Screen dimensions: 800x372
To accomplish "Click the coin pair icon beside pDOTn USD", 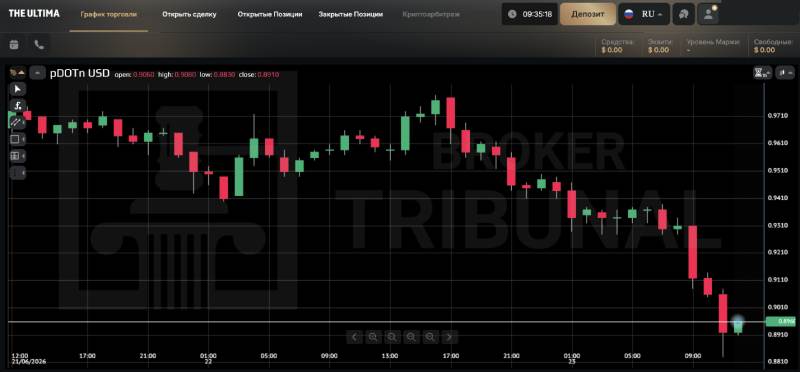I will coord(17,73).
